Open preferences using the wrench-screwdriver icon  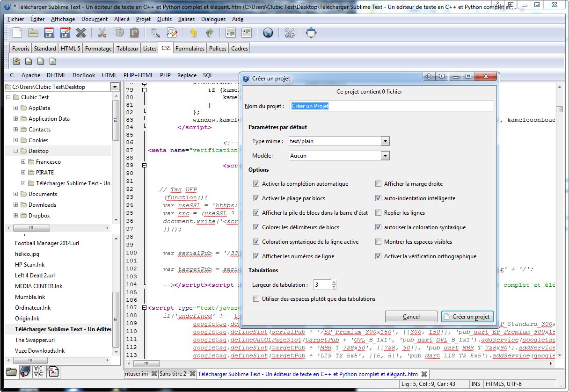click(290, 33)
